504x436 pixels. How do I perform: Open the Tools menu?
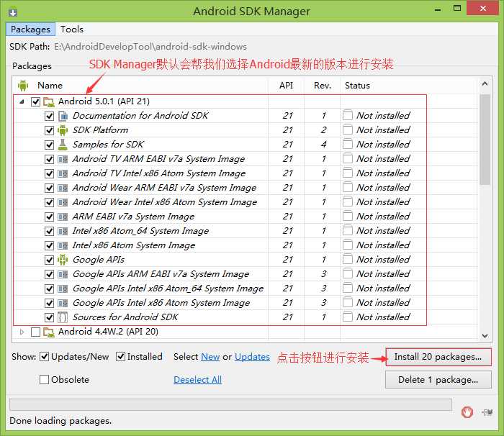point(72,29)
